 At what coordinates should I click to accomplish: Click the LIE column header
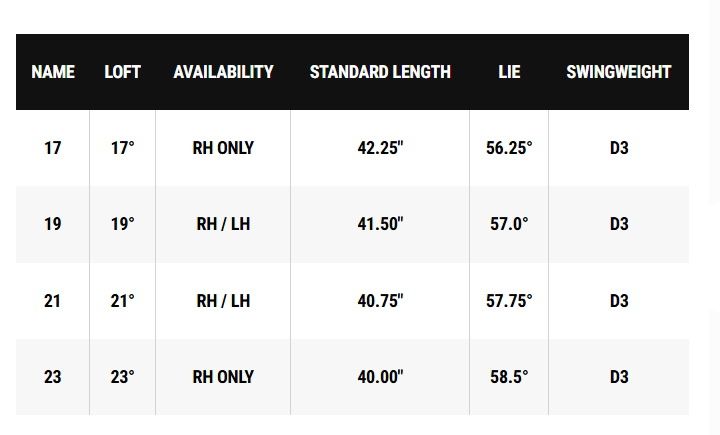509,72
